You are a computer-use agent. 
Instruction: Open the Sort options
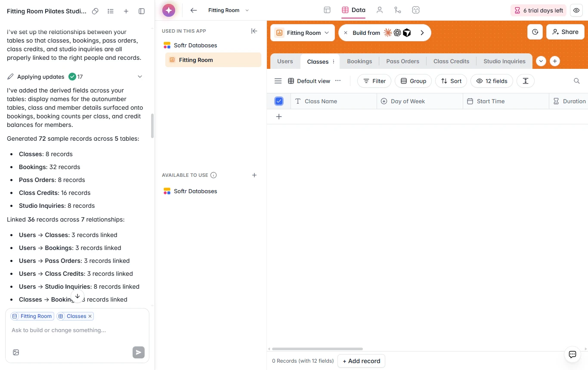coord(451,81)
